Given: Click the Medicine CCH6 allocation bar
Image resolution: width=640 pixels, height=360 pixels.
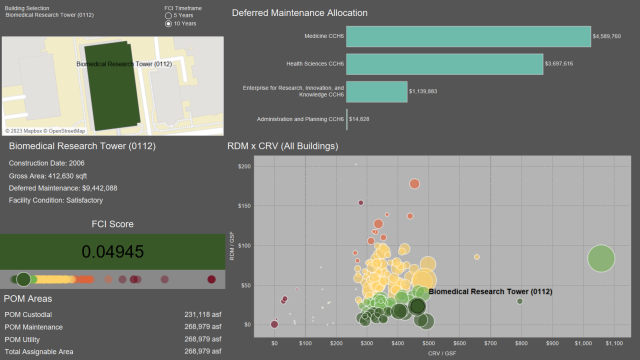Looking at the screenshot, I should (x=468, y=36).
